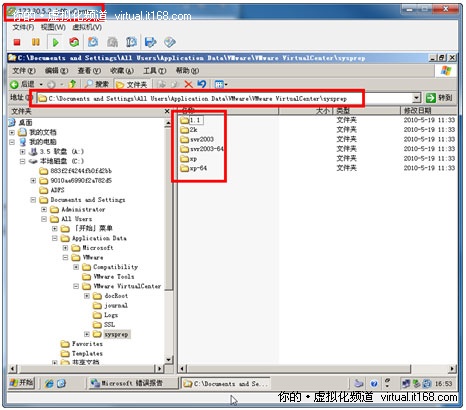This screenshot has height=410, width=466.
Task: Select the svr2003 folder
Action: tap(197, 139)
